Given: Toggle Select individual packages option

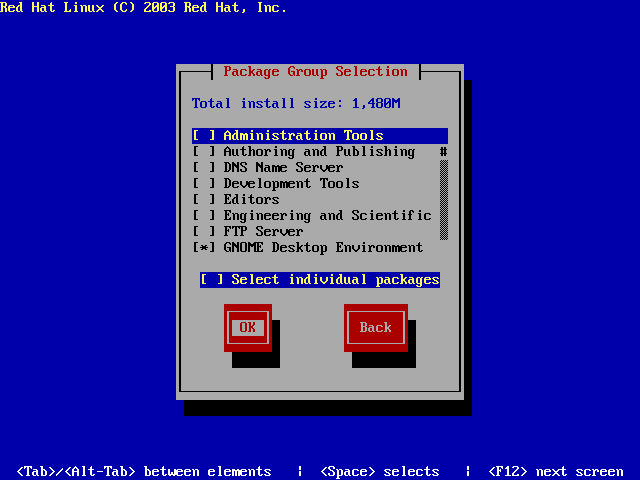Looking at the screenshot, I should [320, 280].
